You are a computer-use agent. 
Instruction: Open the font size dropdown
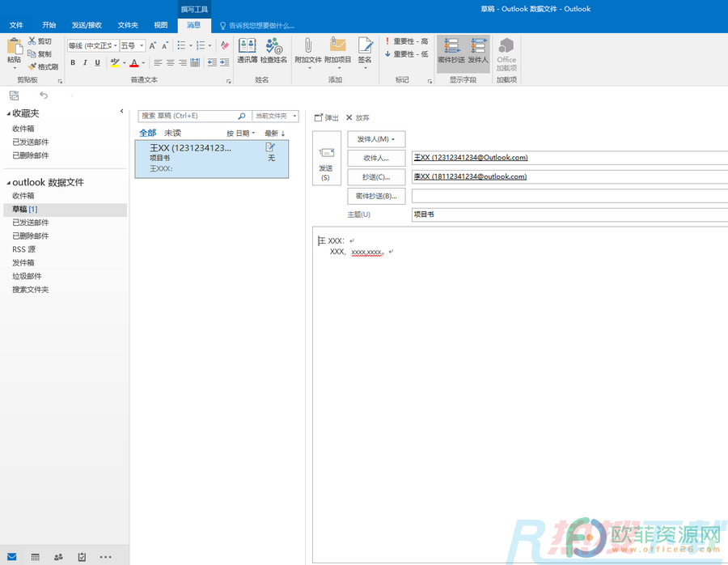142,45
